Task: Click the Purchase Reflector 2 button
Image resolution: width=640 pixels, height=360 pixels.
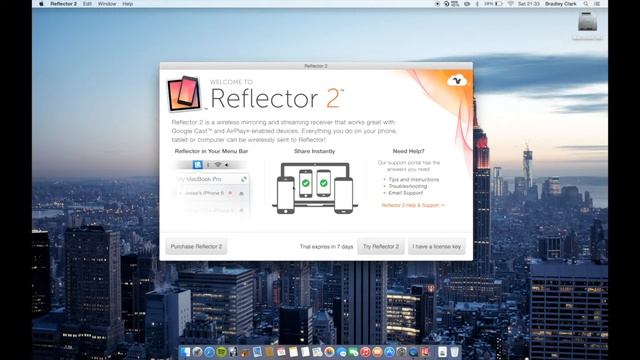Action: coord(196,247)
